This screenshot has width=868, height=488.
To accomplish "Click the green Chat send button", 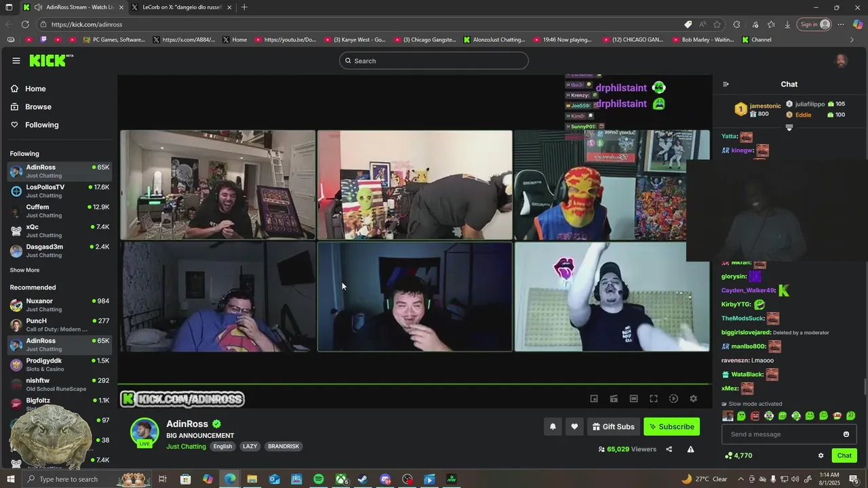I will coord(844,455).
